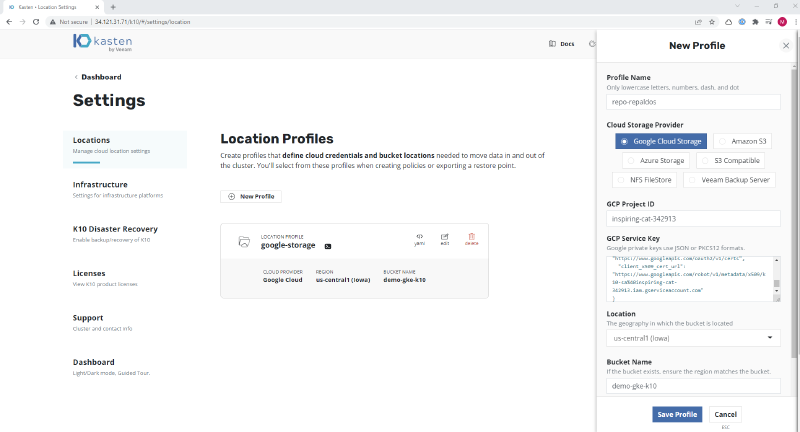Screen dimensions: 800x432
Task: Open Locations settings section
Action: point(125,149)
